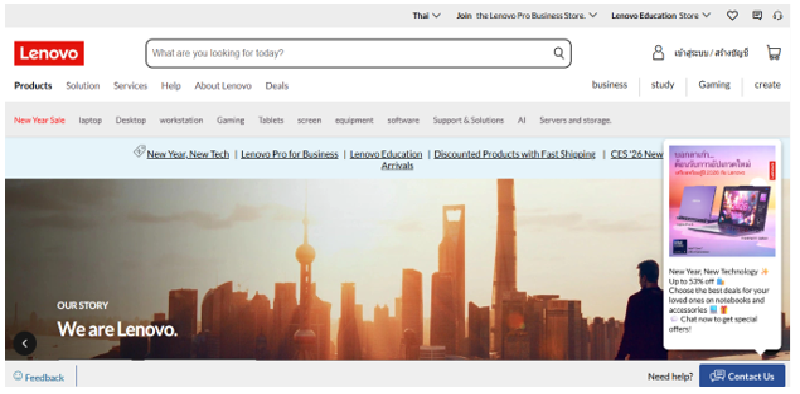The height and width of the screenshot is (394, 800).
Task: Click the Lenovo logo
Action: (x=49, y=53)
